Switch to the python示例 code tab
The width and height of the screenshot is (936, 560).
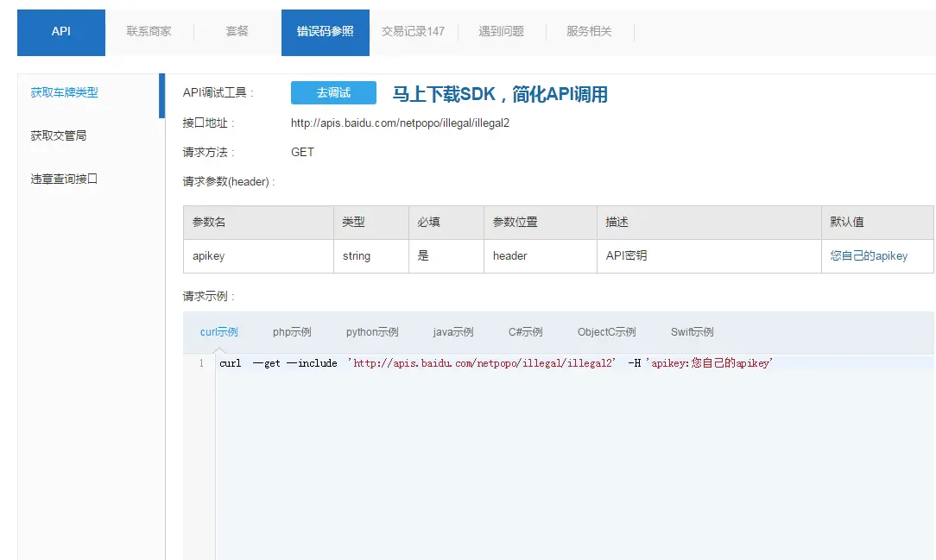tap(372, 332)
